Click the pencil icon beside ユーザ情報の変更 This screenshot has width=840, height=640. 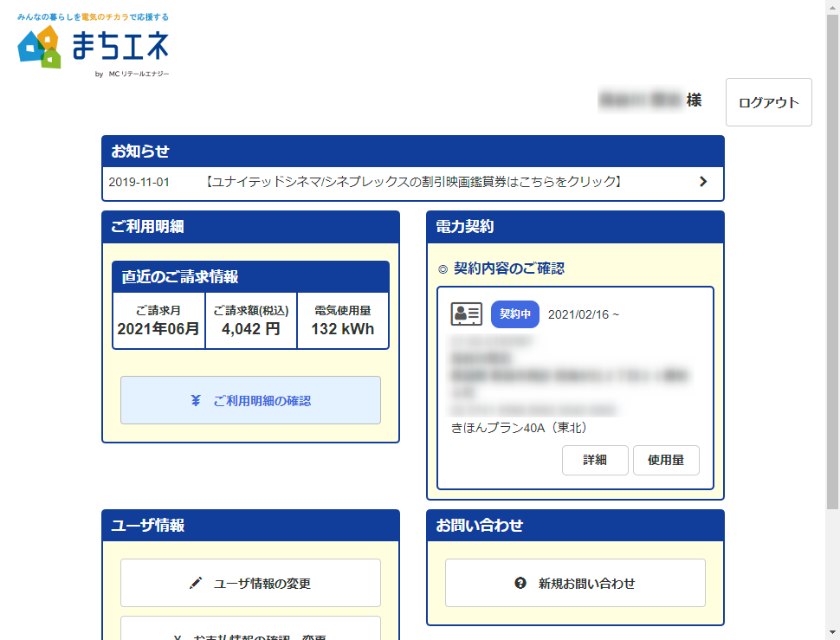tap(196, 583)
